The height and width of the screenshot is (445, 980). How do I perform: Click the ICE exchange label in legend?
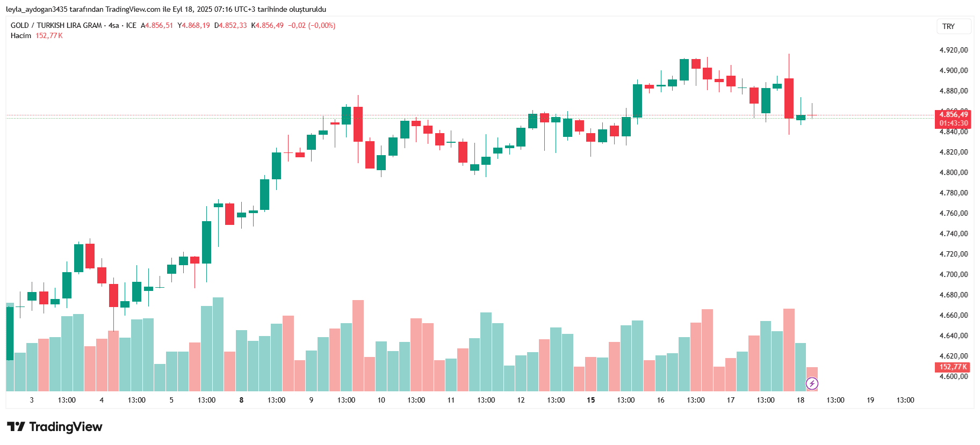click(x=131, y=25)
